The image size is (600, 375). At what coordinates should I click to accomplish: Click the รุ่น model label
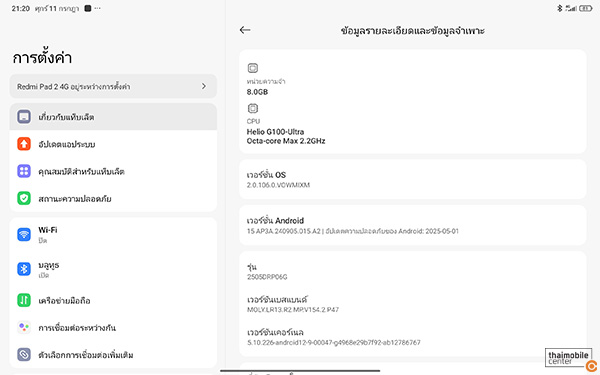[x=251, y=267]
